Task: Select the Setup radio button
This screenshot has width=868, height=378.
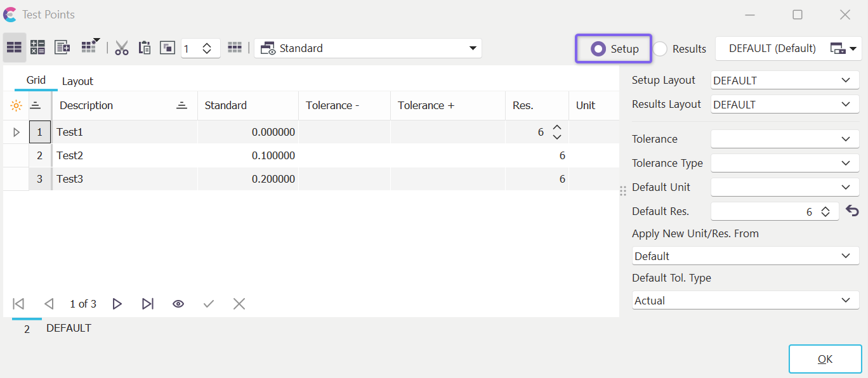Action: [x=598, y=49]
